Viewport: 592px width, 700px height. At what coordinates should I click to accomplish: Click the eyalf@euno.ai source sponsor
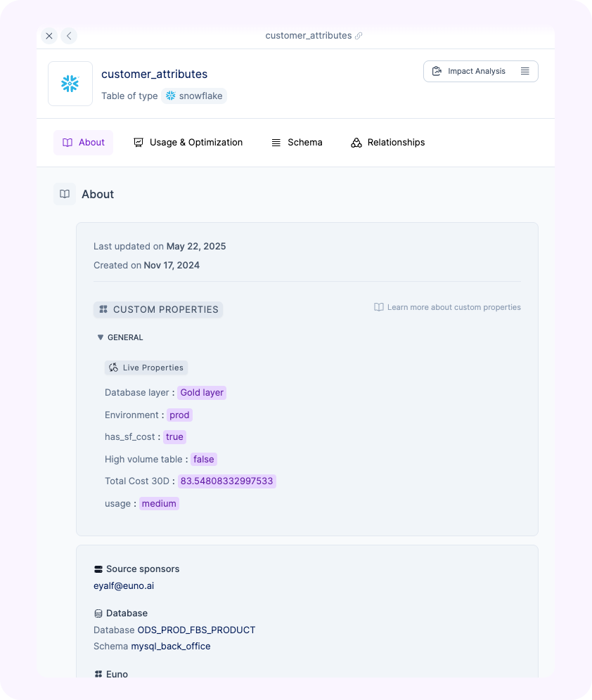click(124, 585)
